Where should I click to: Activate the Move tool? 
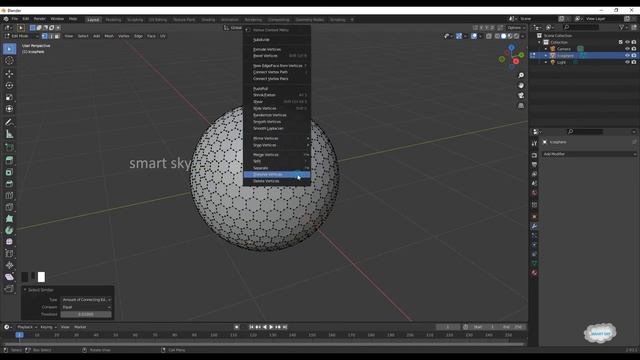(9, 74)
